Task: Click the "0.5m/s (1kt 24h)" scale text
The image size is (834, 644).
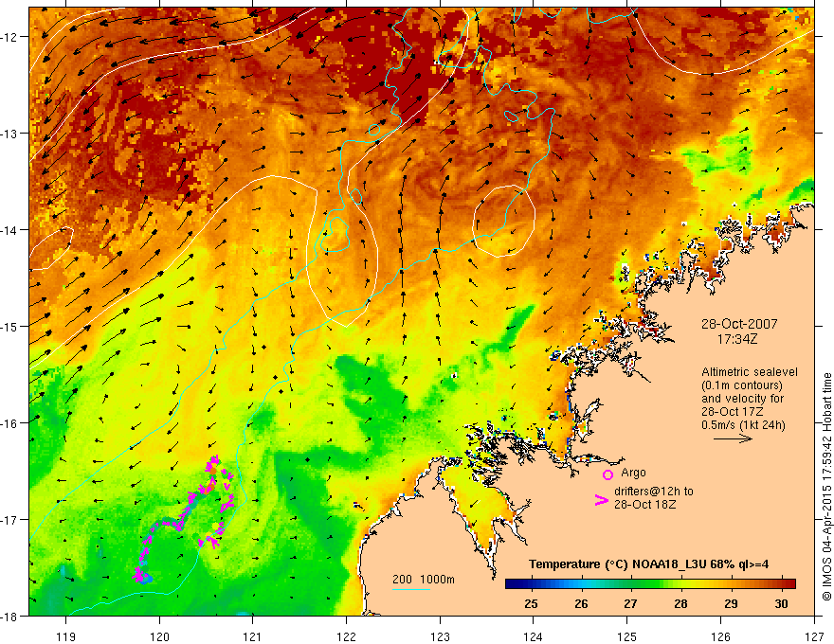Action: pyautogui.click(x=743, y=424)
